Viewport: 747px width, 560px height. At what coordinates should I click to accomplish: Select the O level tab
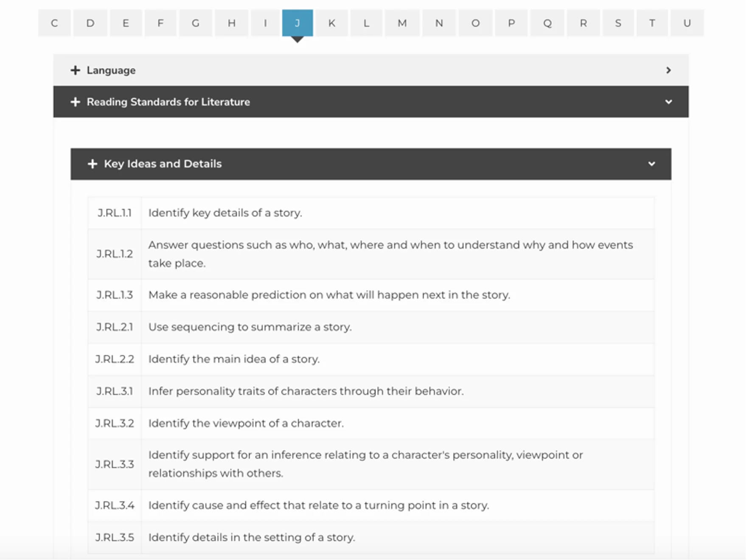tap(475, 23)
